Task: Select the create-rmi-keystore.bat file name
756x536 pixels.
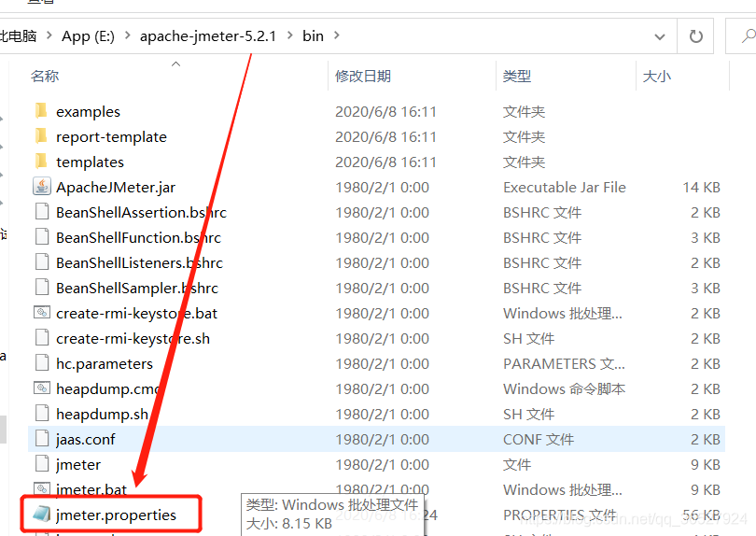Action: (137, 314)
